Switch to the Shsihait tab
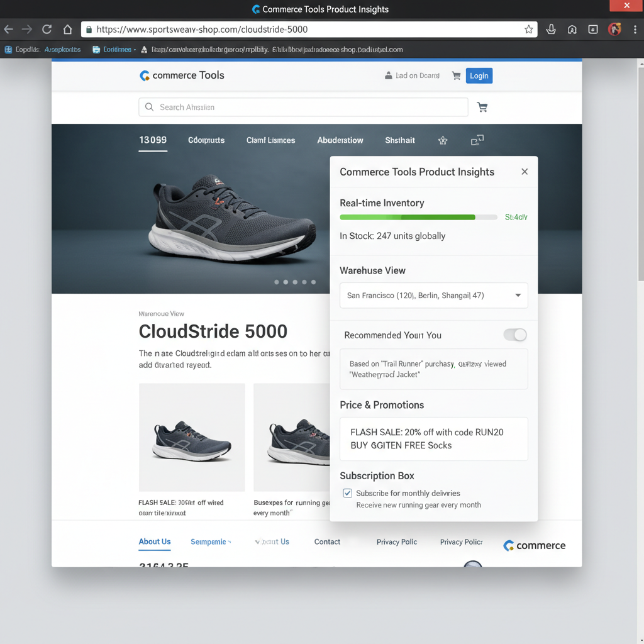Image resolution: width=644 pixels, height=644 pixels. point(399,140)
